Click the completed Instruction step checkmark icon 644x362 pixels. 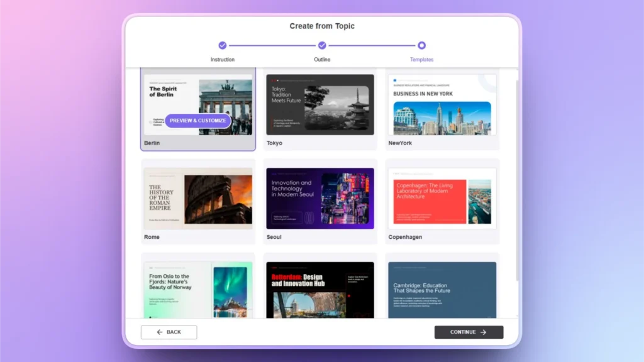pyautogui.click(x=223, y=45)
